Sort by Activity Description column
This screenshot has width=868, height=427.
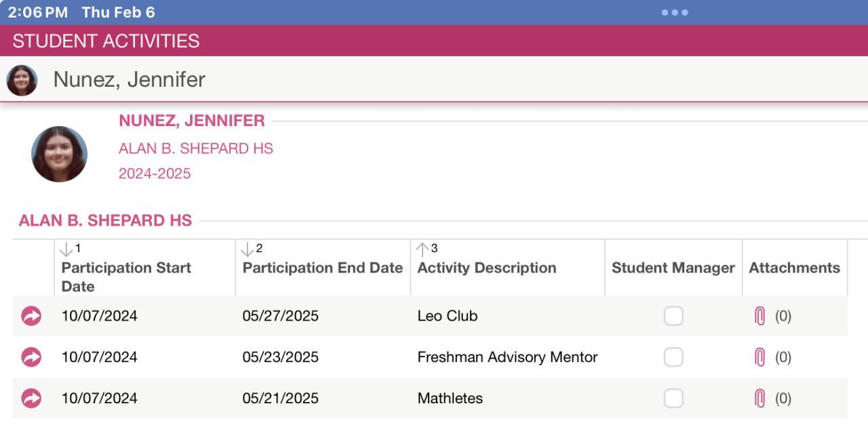tap(486, 268)
